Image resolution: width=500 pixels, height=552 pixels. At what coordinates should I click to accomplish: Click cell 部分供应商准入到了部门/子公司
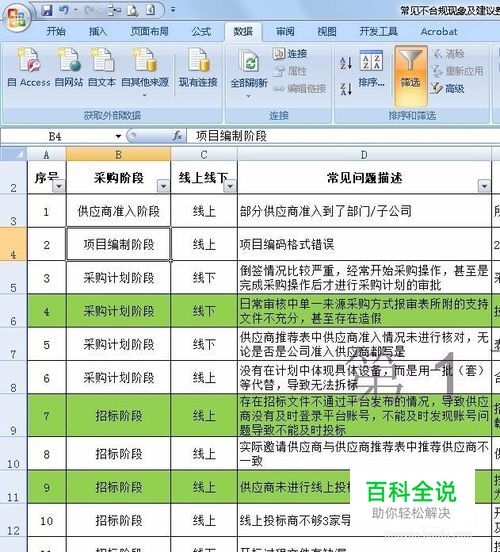coord(364,211)
